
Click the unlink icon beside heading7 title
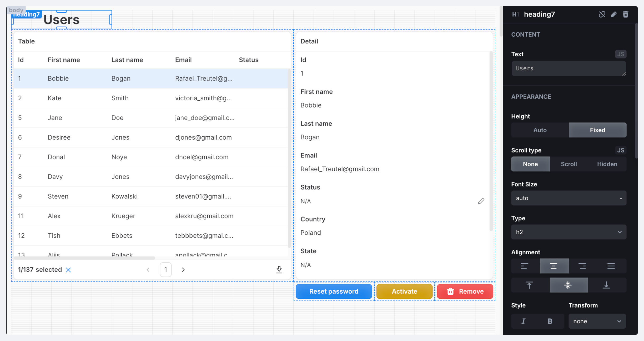pyautogui.click(x=602, y=14)
